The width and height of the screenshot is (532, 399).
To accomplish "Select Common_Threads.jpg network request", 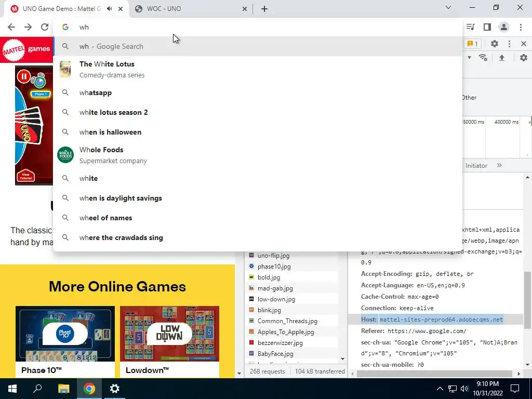I will click(x=287, y=321).
